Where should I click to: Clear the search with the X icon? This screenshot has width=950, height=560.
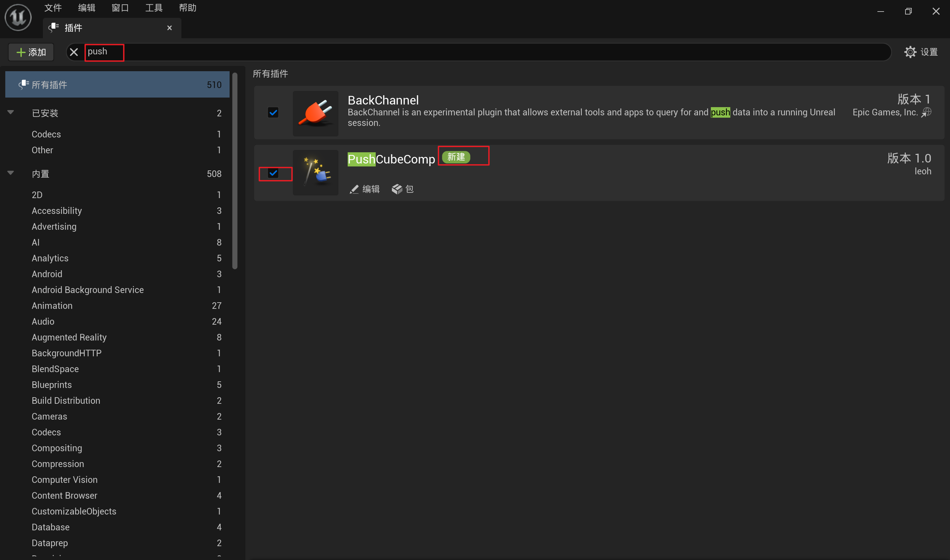(74, 52)
